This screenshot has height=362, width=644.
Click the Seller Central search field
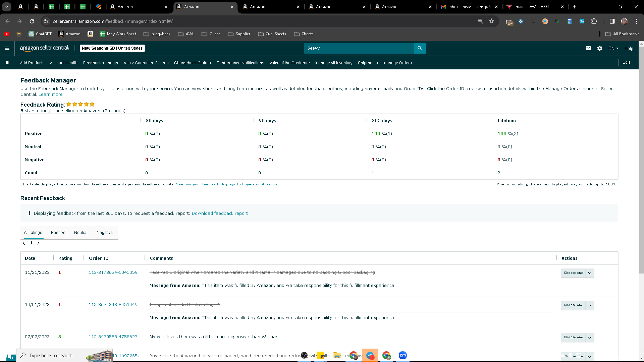359,48
